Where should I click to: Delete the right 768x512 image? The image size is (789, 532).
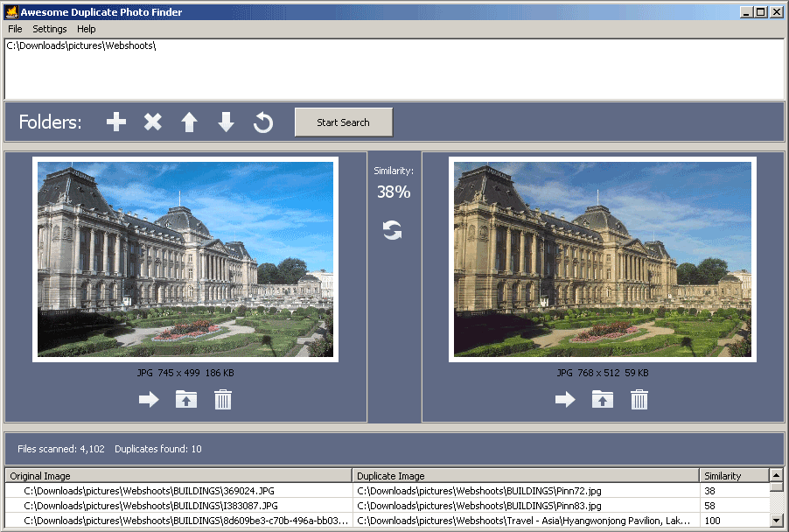pyautogui.click(x=639, y=399)
